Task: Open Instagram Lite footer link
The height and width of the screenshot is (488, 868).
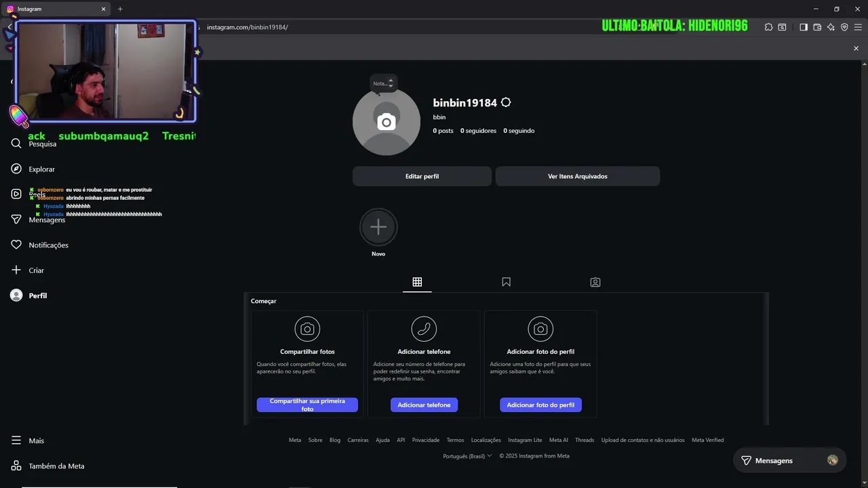Action: coord(525,440)
